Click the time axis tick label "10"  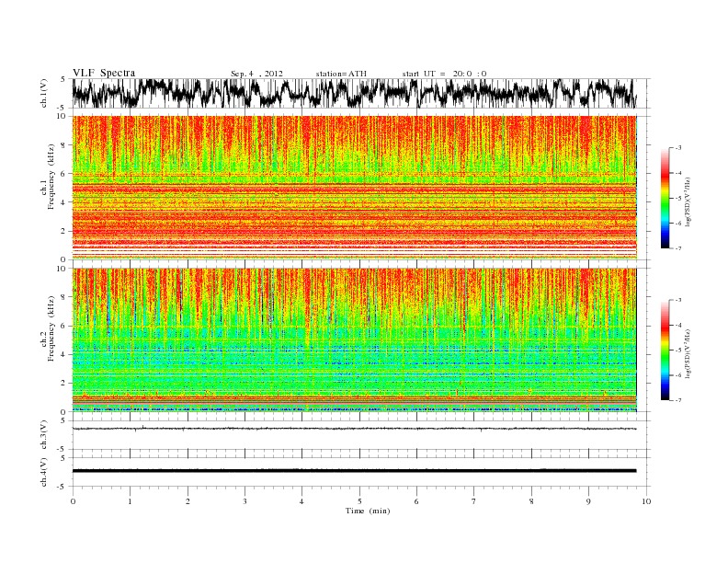646,501
